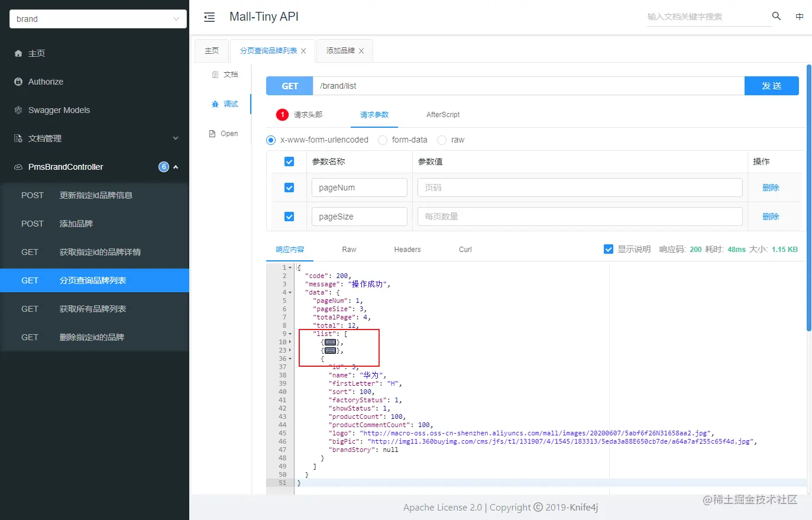Close the 添加品牌 tab

point(361,51)
